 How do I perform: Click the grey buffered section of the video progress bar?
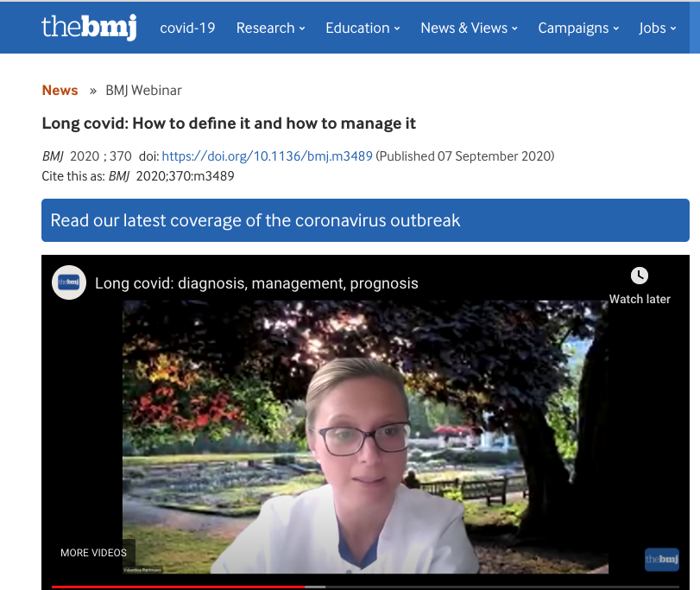pyautogui.click(x=316, y=587)
